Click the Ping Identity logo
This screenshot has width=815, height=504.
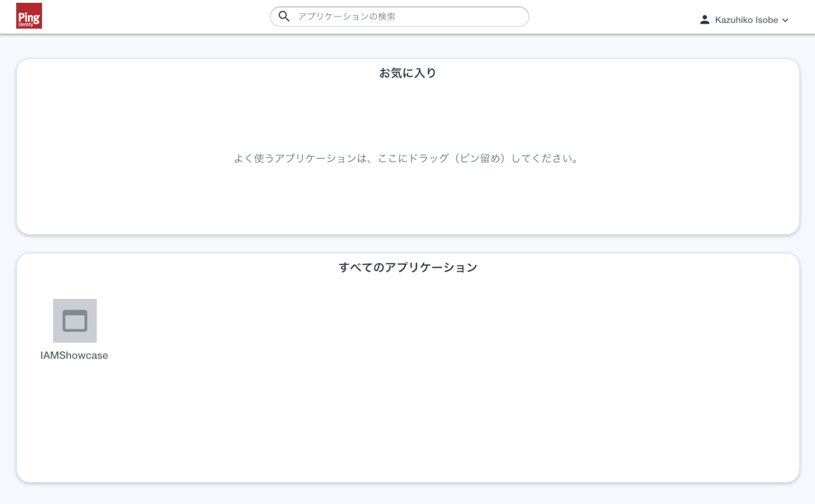coord(29,16)
